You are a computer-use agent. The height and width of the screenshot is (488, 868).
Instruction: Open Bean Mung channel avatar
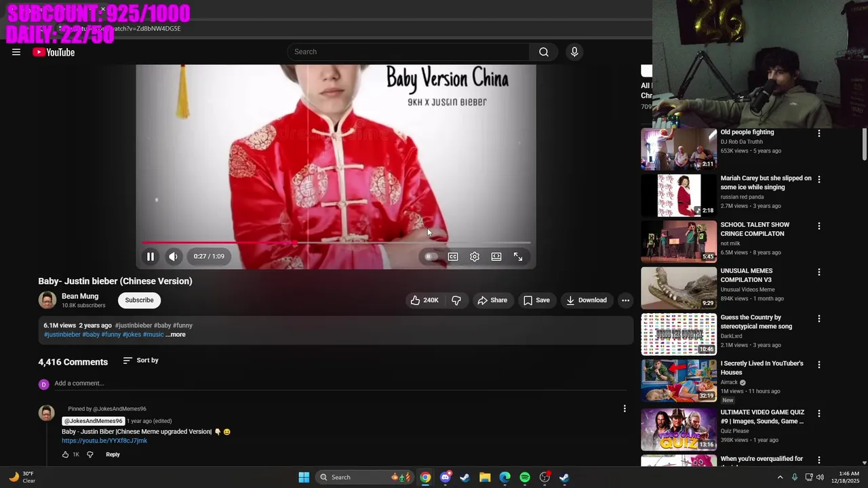pos(47,300)
